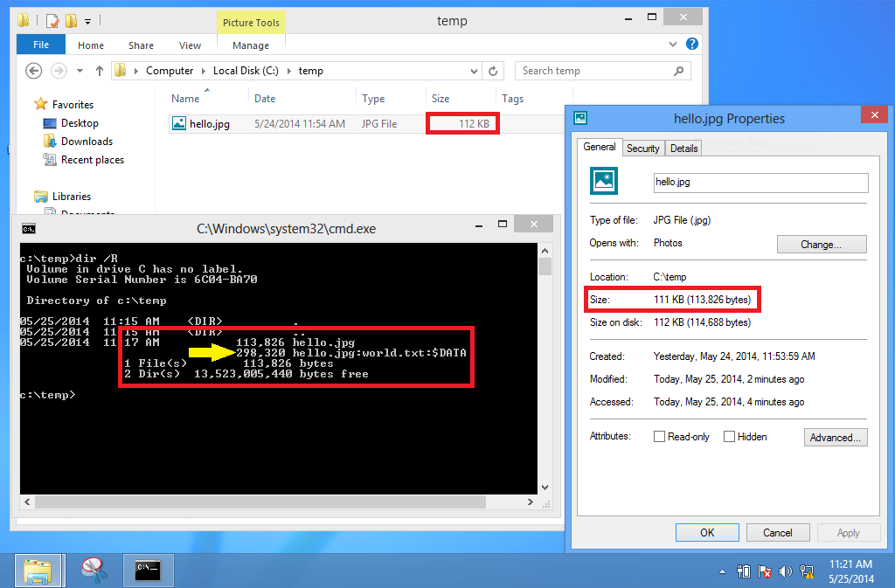The height and width of the screenshot is (588, 895).
Task: Open the Share ribbon tab
Action: tap(141, 45)
